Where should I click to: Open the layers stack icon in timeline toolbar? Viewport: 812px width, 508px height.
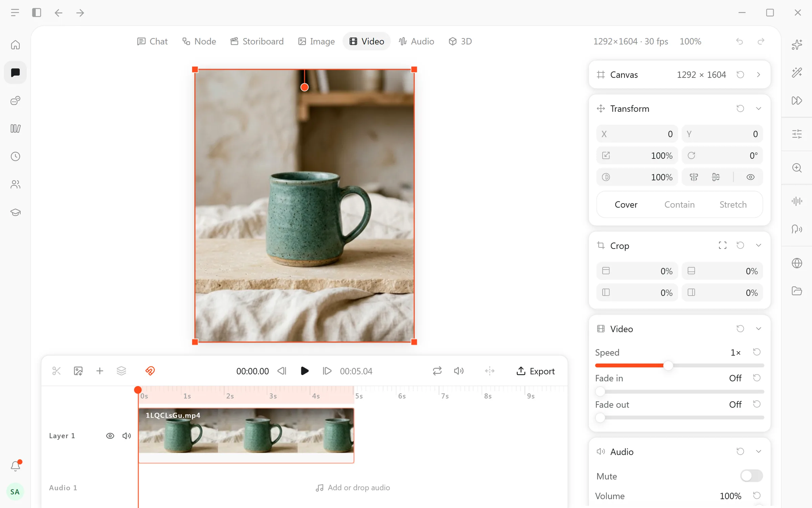[x=121, y=371]
